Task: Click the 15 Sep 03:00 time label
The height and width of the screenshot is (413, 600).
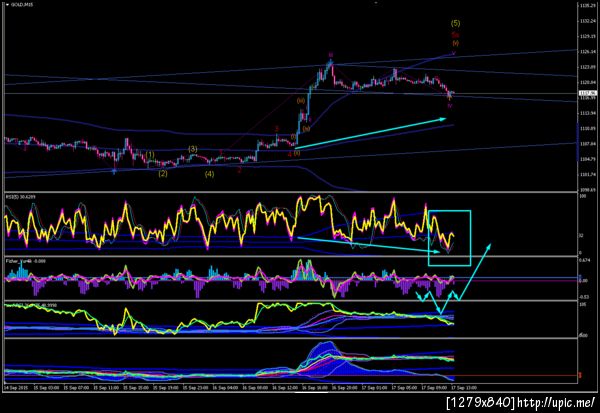Action: (x=46, y=387)
